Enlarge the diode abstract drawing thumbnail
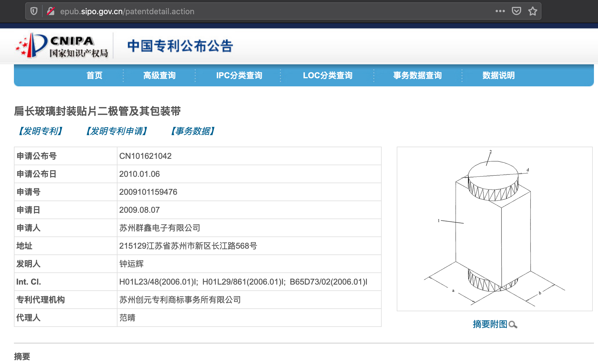Image resolution: width=598 pixels, height=364 pixels. click(x=494, y=229)
